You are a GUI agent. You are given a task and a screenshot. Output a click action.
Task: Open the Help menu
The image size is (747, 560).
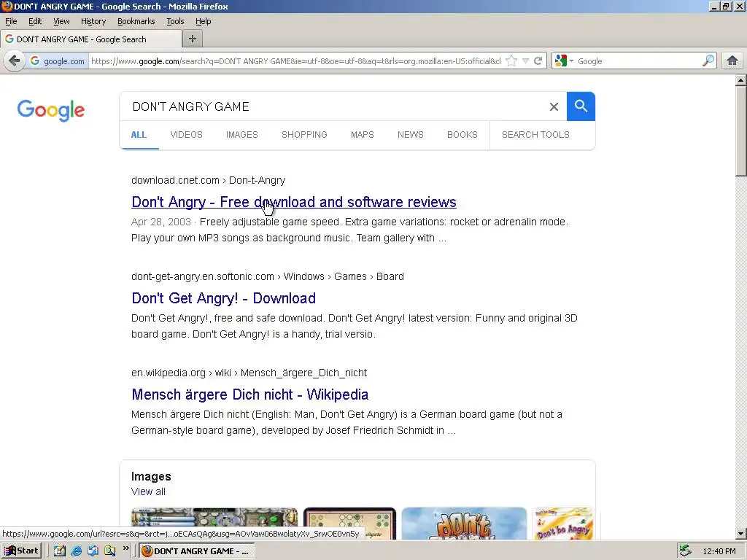(x=204, y=21)
